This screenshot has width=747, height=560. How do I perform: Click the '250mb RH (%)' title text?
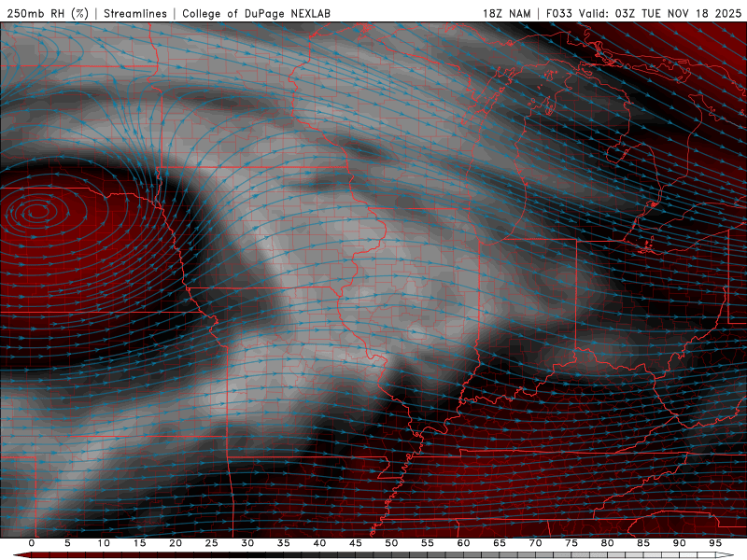pyautogui.click(x=49, y=13)
